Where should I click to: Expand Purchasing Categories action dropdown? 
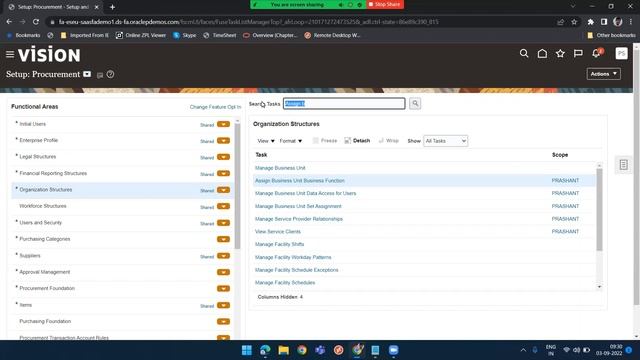[223, 239]
